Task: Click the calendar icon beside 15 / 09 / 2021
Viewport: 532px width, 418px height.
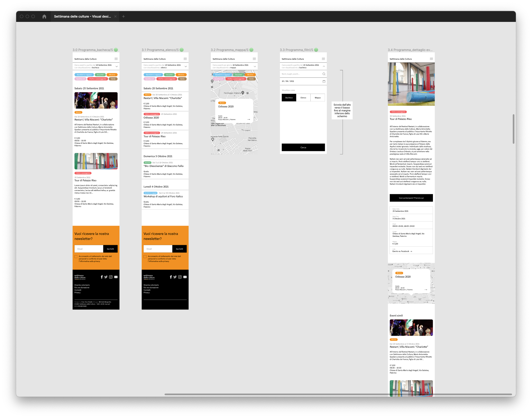Action: [324, 81]
